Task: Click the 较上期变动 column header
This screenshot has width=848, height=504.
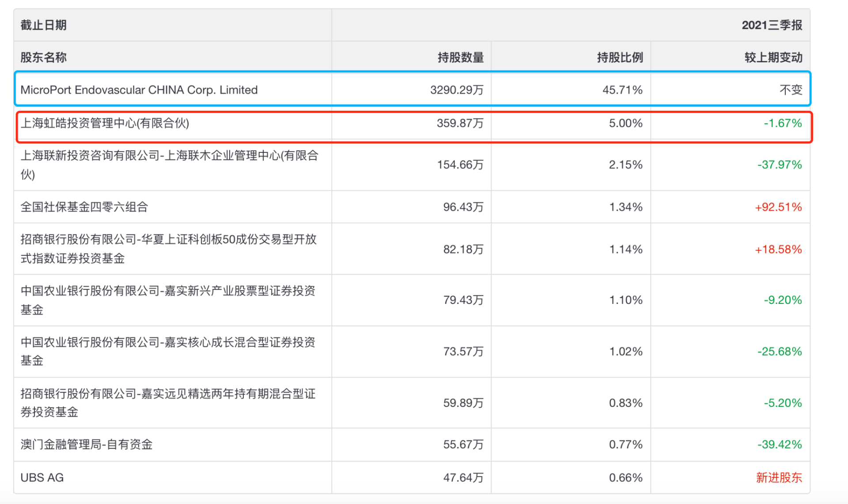Action: click(773, 57)
